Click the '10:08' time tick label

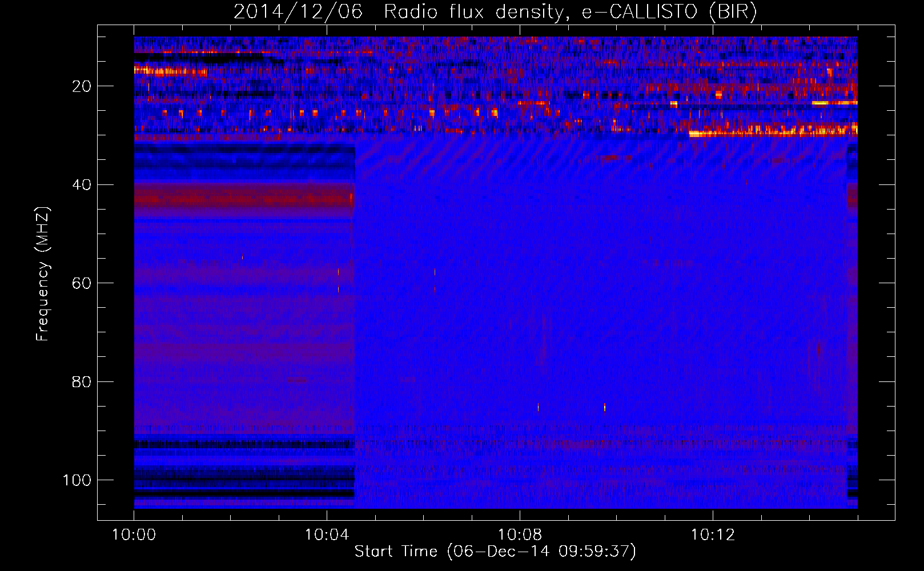(520, 535)
